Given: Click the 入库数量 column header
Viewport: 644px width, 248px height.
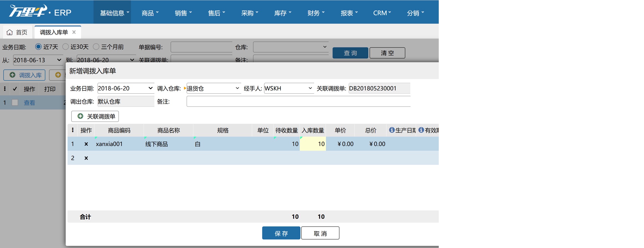Looking at the screenshot, I should 313,130.
